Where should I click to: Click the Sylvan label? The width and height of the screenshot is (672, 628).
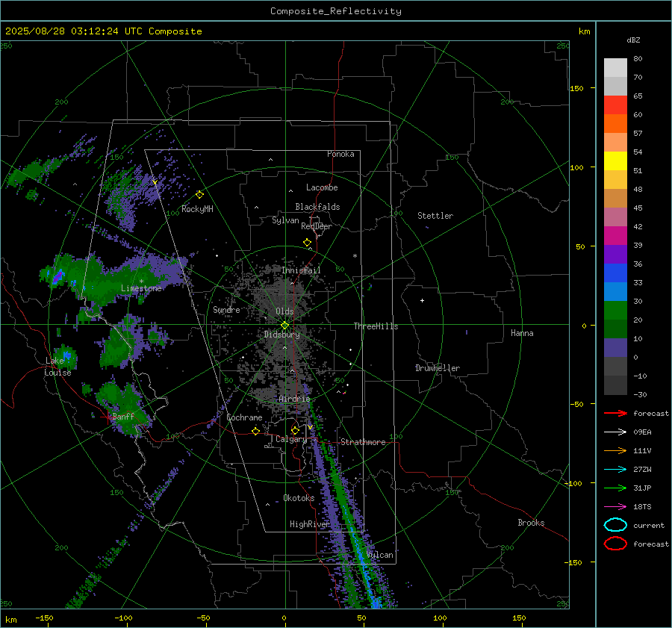coord(285,220)
